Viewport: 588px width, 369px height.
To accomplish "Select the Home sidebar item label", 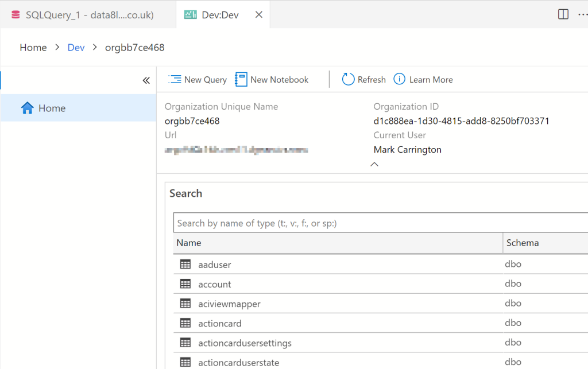I will point(52,108).
